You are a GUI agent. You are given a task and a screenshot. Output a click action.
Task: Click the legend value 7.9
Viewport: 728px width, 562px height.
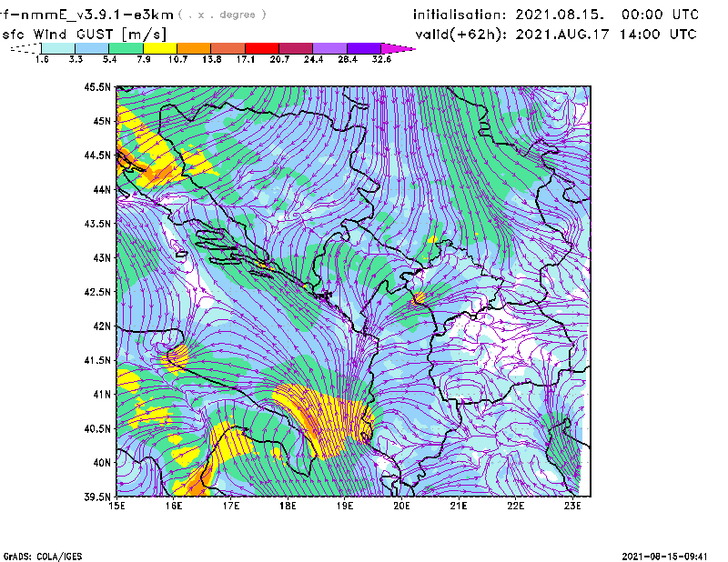144,59
